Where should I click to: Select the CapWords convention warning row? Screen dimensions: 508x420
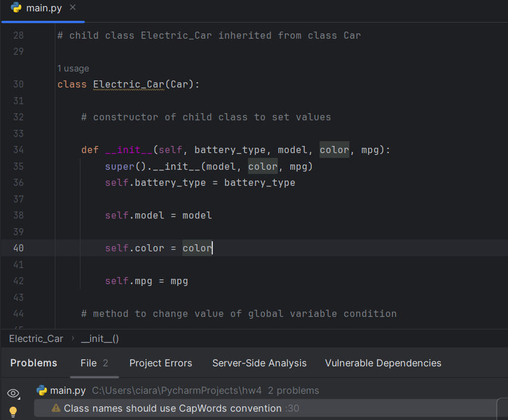[x=265, y=408]
